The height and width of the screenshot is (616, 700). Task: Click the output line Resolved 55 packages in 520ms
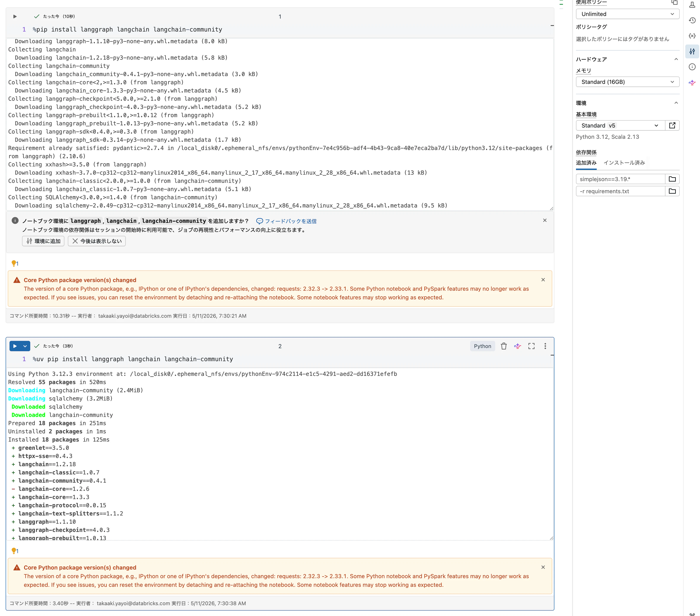point(57,382)
